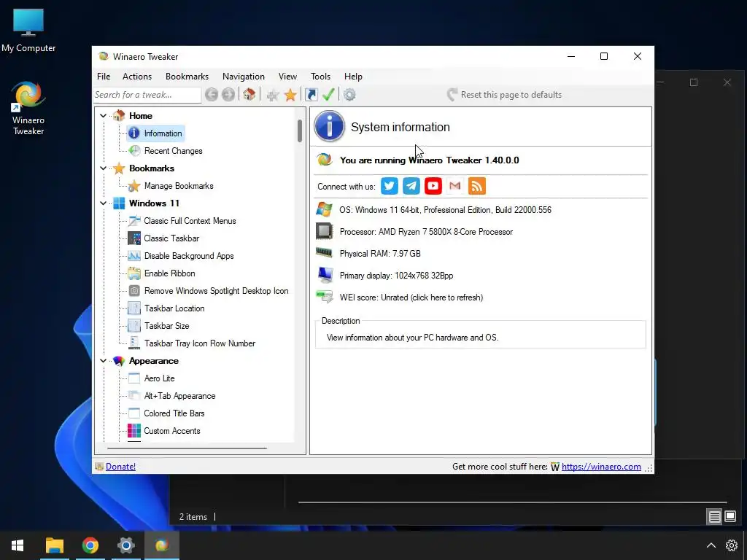Viewport: 747px width, 560px height.
Task: Open the Gmail social icon
Action: pos(455,186)
